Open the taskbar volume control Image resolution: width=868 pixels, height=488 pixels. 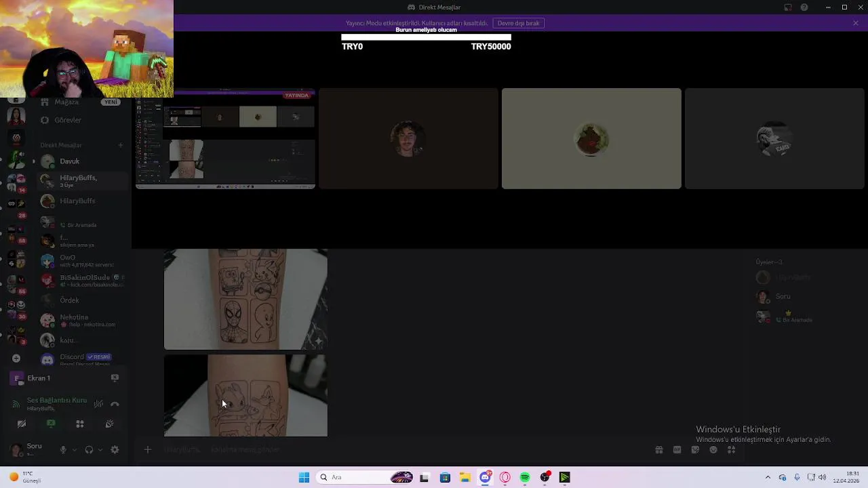pos(823,477)
